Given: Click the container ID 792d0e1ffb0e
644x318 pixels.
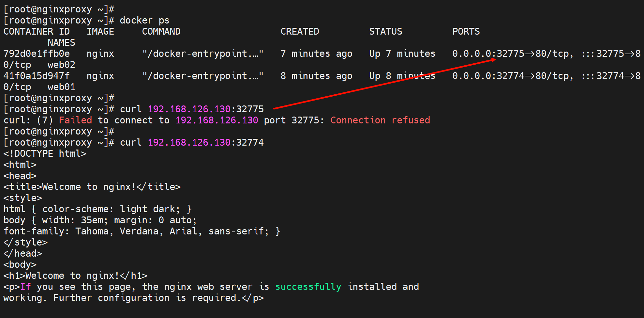Looking at the screenshot, I should (37, 54).
